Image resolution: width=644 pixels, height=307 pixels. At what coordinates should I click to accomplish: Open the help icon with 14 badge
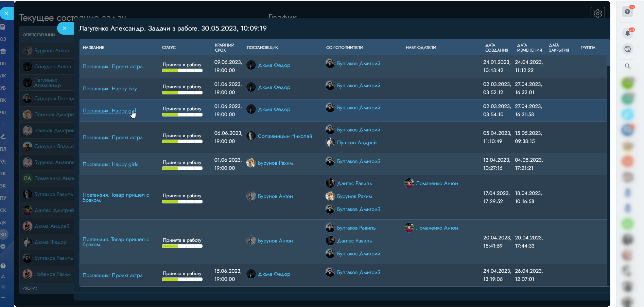click(x=627, y=12)
